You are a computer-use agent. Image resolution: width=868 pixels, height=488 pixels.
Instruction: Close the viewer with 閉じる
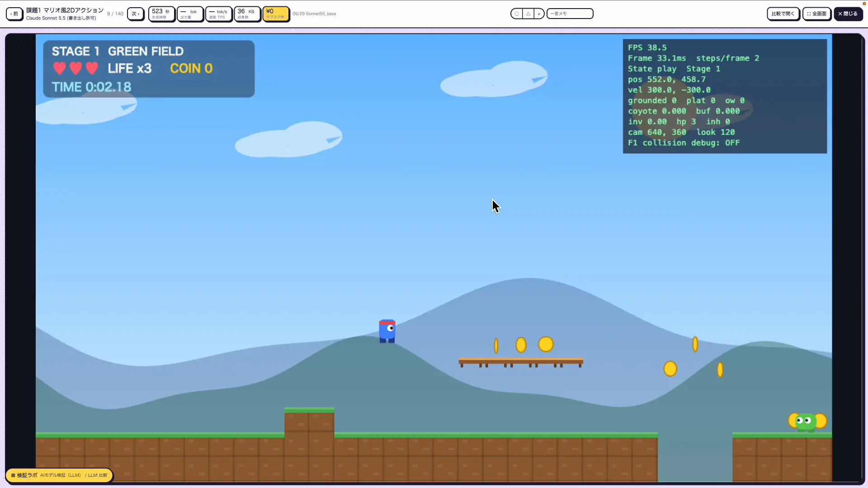(x=848, y=14)
